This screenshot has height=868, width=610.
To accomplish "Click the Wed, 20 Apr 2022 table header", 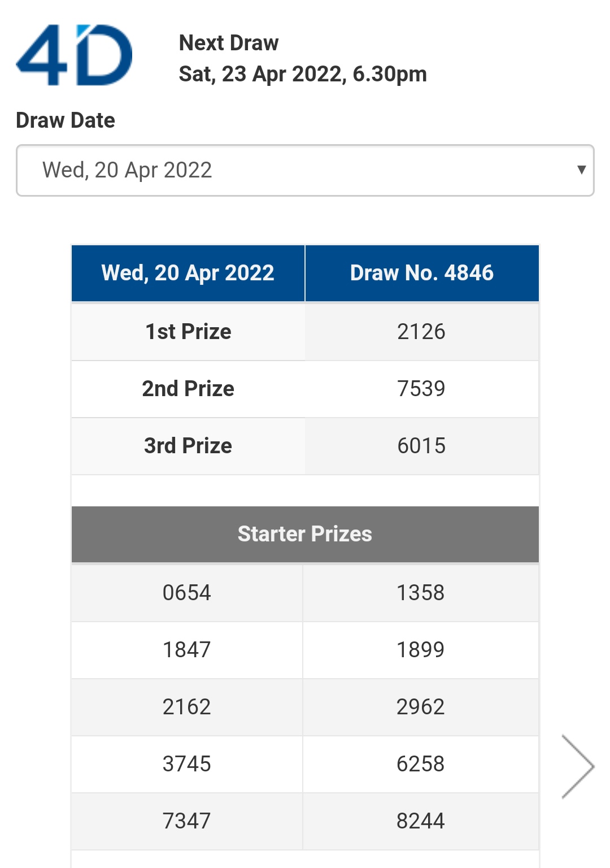I will tap(188, 273).
